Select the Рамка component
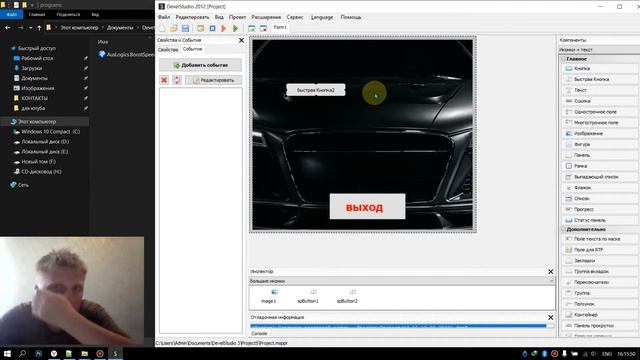This screenshot has width=640, height=360. coord(600,166)
